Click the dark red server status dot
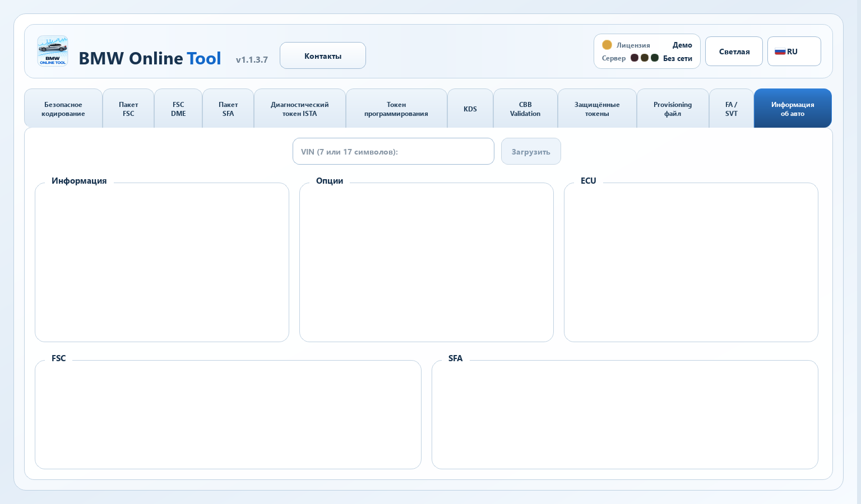This screenshot has height=504, width=861. coord(635,58)
